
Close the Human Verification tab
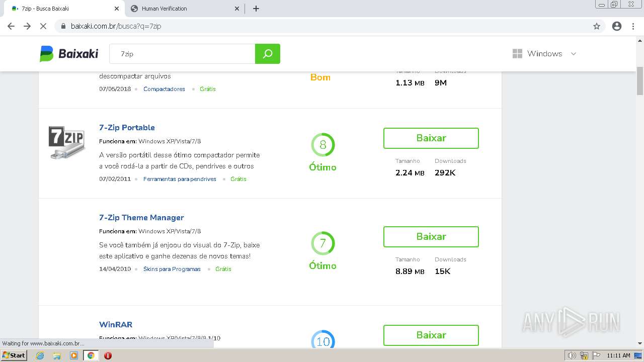(237, 9)
